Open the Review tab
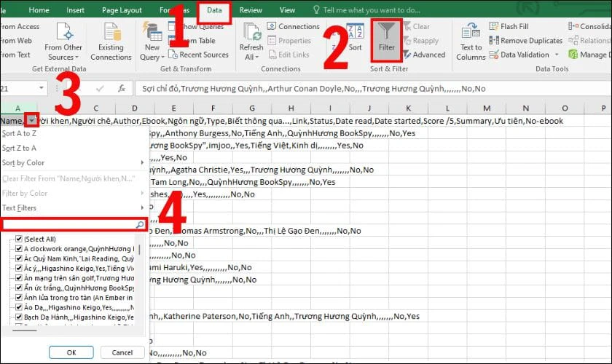This screenshot has width=612, height=364. coord(251,10)
